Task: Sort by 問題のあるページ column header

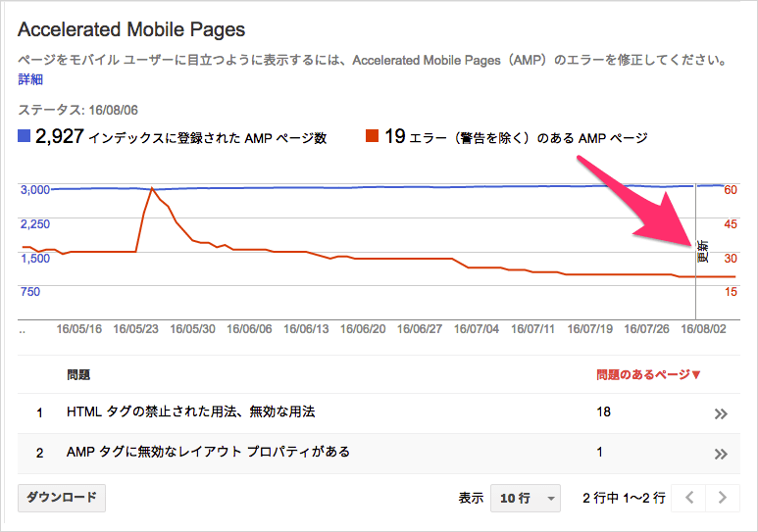Action: point(648,374)
